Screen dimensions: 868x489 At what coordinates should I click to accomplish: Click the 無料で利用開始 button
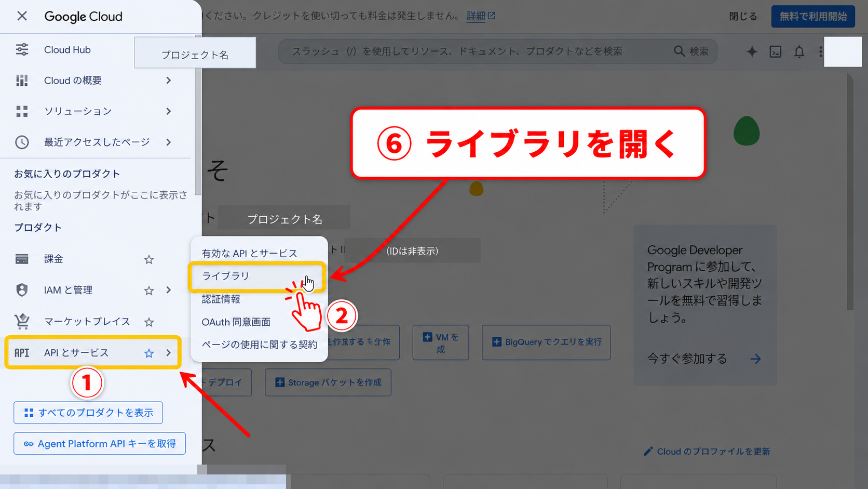(x=813, y=17)
